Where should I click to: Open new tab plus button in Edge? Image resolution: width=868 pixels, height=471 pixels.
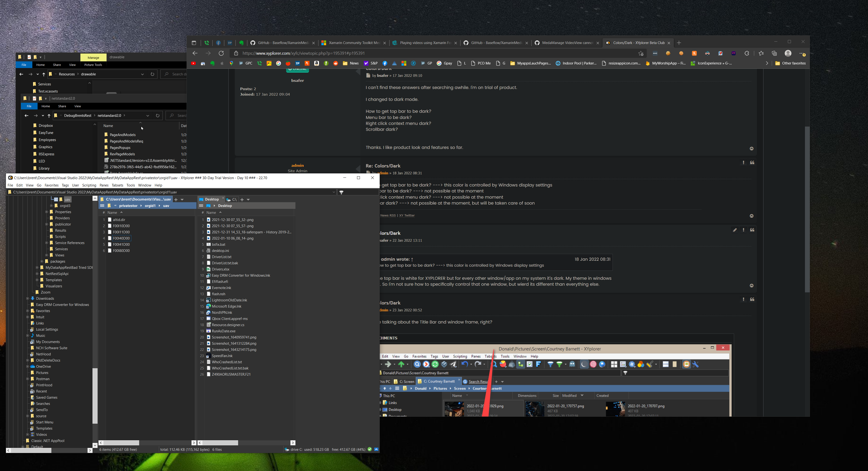pos(679,43)
